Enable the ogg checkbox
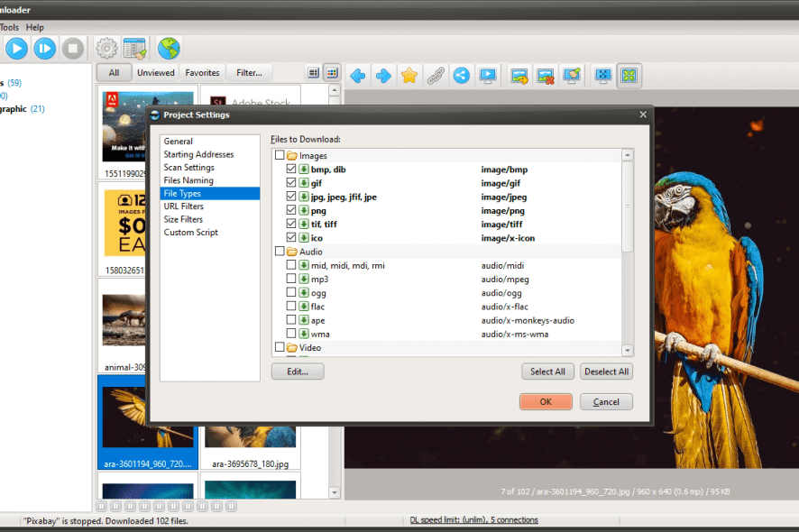Screen dimensions: 799x532 pos(291,292)
